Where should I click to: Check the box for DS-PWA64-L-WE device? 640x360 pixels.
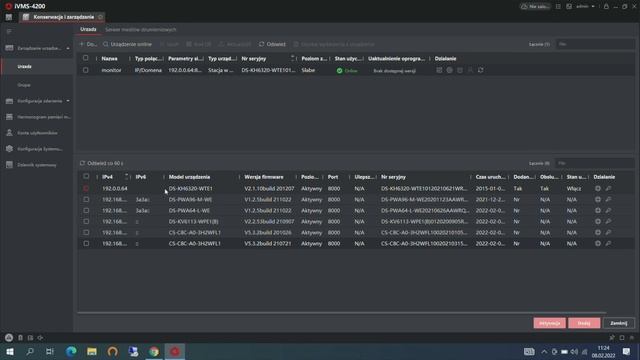[86, 211]
